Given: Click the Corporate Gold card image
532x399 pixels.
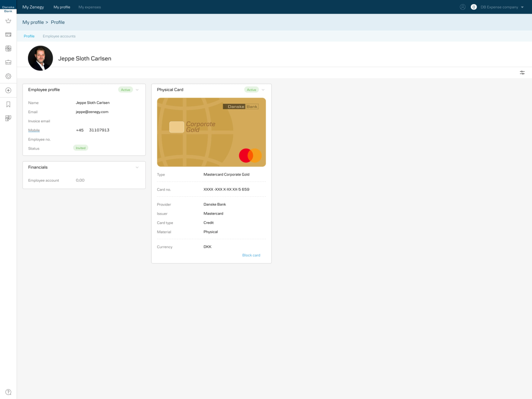Looking at the screenshot, I should coord(211,132).
